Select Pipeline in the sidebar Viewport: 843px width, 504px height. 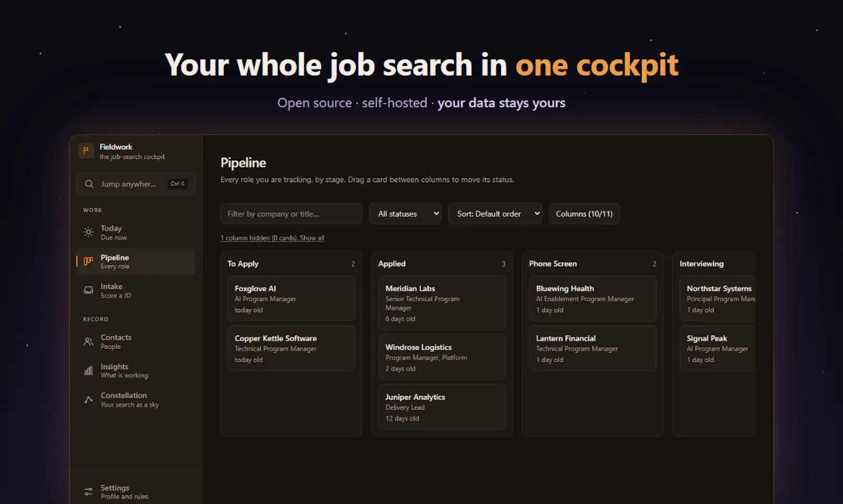coord(136,261)
